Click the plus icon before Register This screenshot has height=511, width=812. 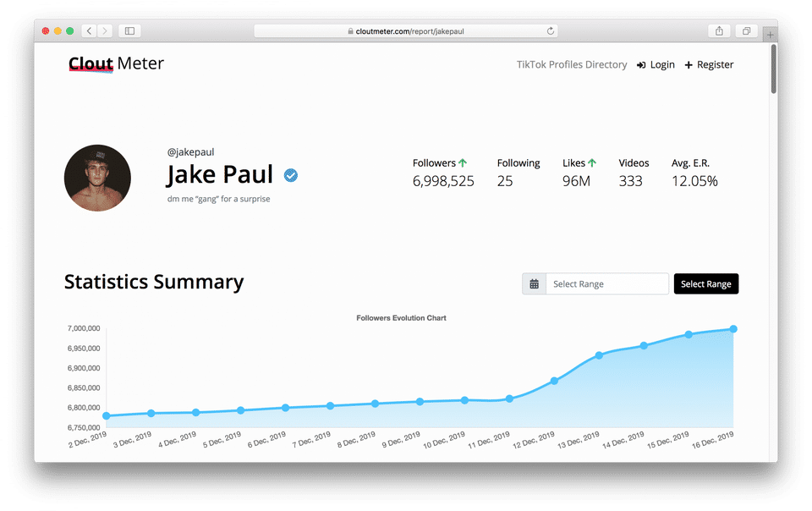click(689, 64)
